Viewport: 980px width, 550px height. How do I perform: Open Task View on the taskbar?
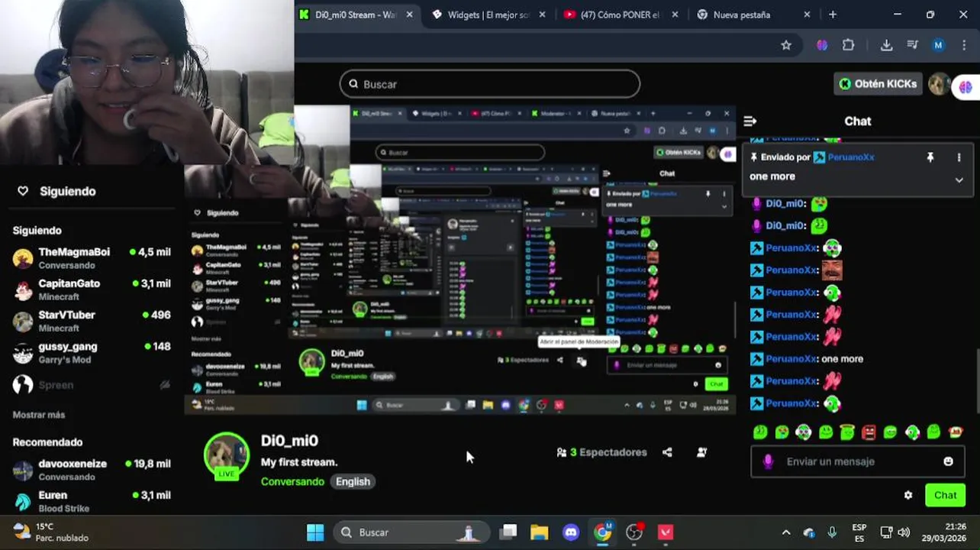(x=508, y=532)
